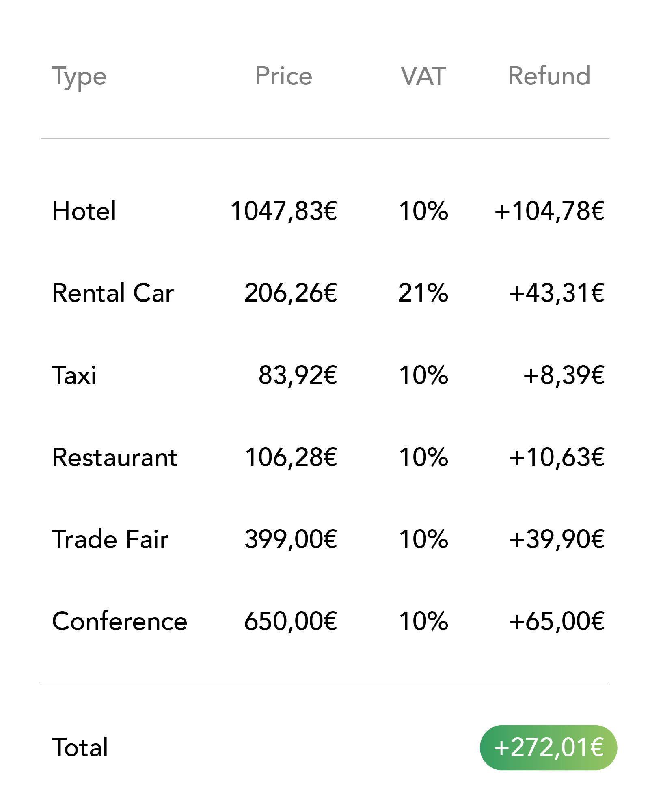650x812 pixels.
Task: Click the Total label
Action: click(x=80, y=747)
